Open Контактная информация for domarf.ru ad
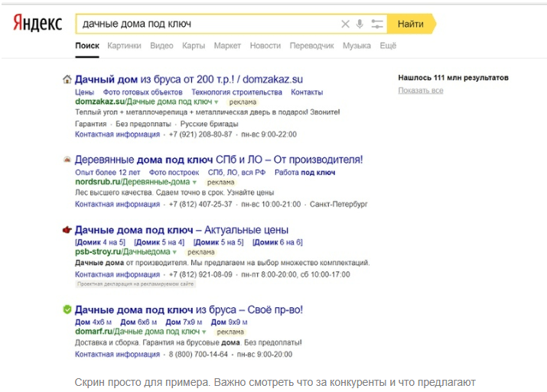 tap(117, 355)
